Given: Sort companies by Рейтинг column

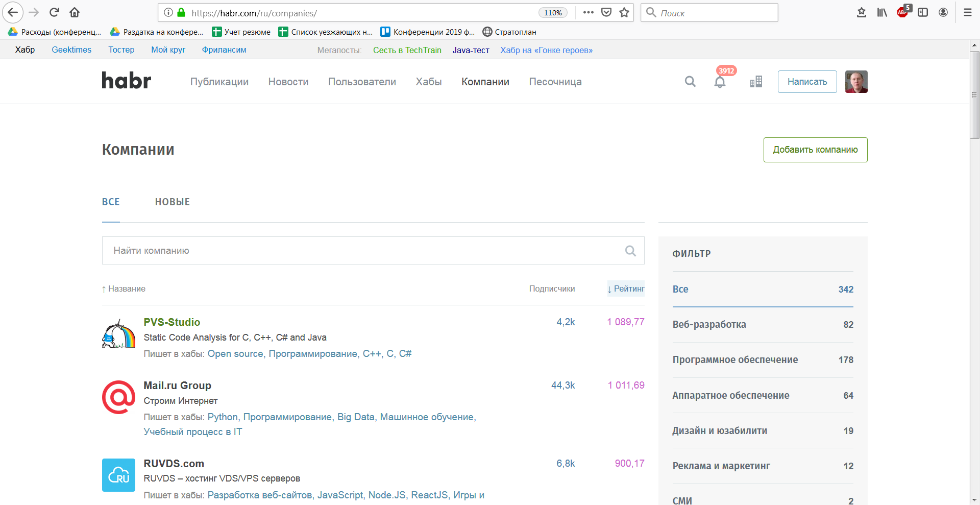Looking at the screenshot, I should (626, 289).
